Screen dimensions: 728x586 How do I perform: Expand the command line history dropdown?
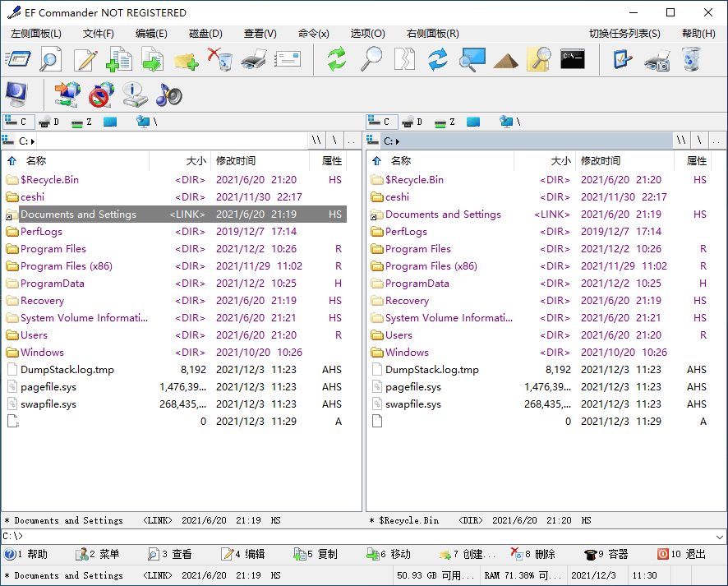(720, 537)
